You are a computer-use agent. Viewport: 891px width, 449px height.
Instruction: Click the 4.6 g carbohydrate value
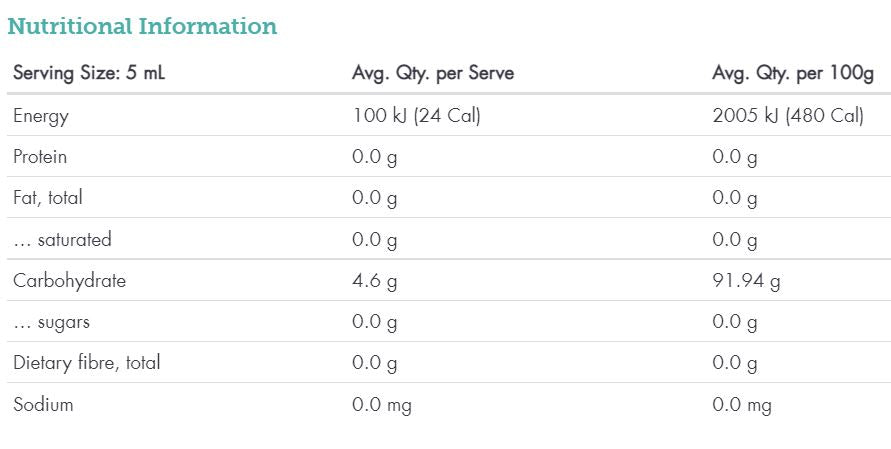375,281
